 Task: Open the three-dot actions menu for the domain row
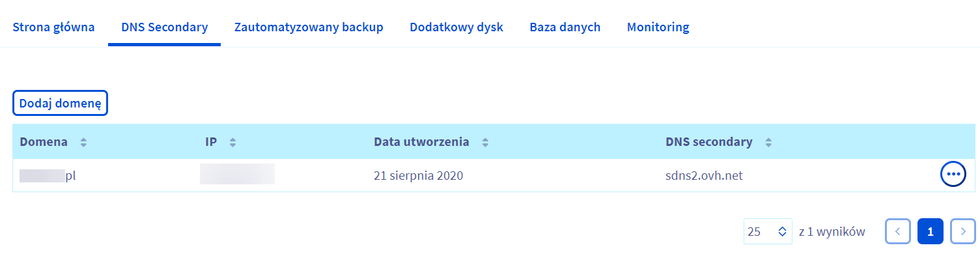point(953,174)
